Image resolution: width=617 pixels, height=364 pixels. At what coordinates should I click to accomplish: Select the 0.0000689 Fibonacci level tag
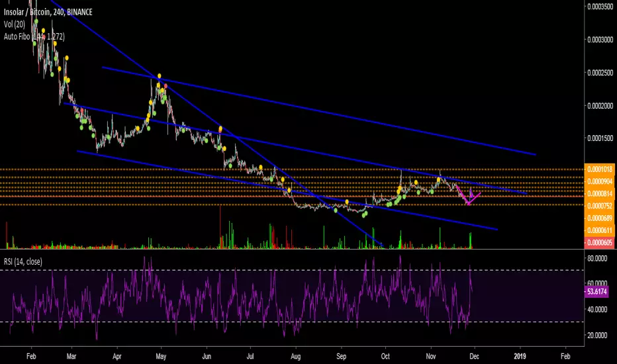[600, 218]
